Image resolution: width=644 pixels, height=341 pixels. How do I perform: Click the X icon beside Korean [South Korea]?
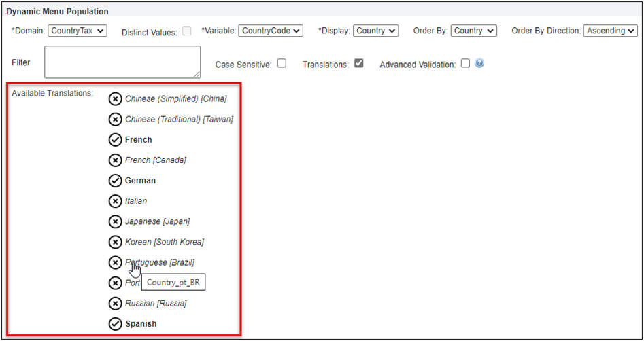[115, 242]
